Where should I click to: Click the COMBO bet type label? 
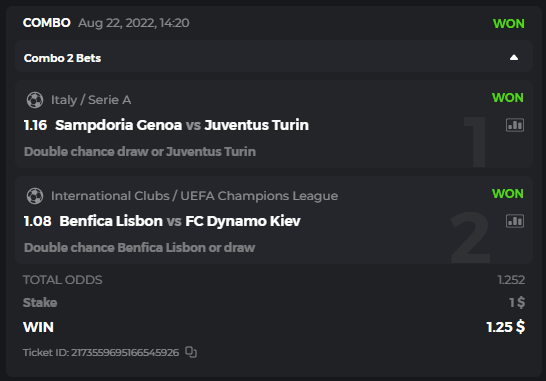(x=47, y=23)
